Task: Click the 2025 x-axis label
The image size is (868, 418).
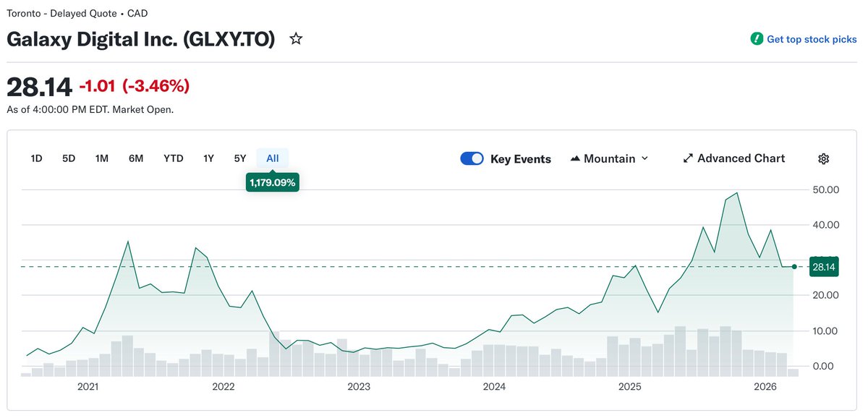Action: [x=630, y=387]
